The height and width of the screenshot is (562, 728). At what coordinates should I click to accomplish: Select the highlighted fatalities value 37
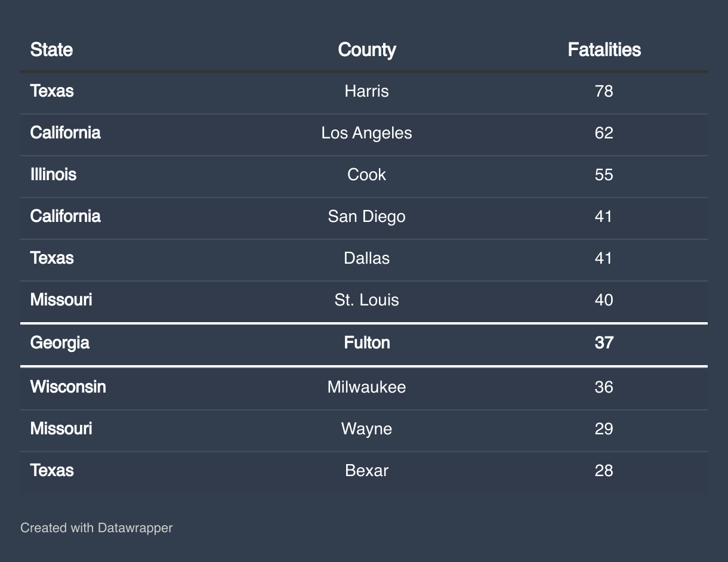[x=604, y=343]
